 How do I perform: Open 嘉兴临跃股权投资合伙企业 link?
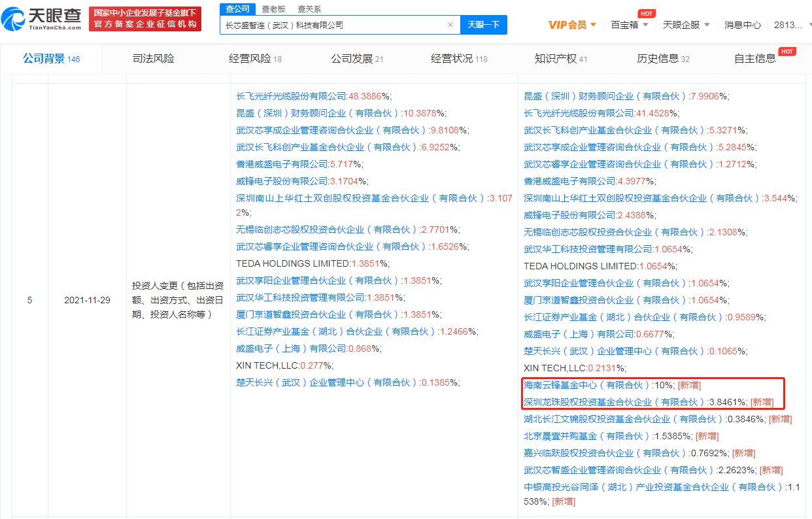(605, 453)
